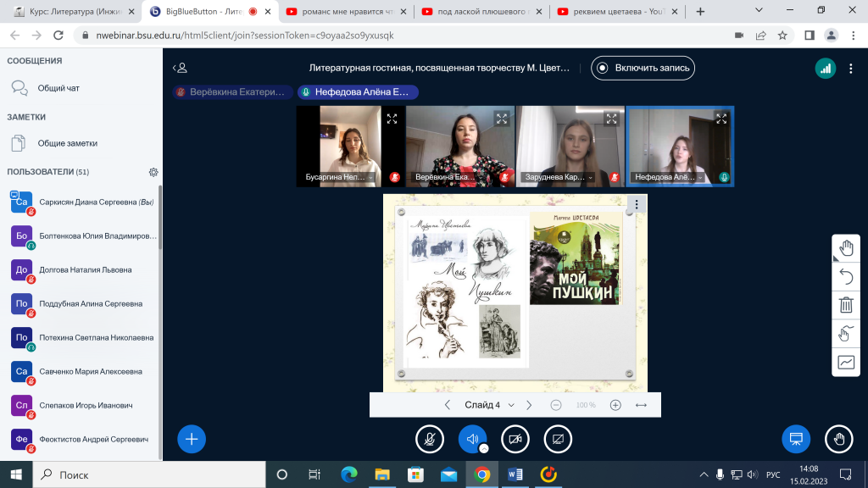Image resolution: width=868 pixels, height=488 pixels.
Task: Toggle screen sharing
Action: point(558,440)
